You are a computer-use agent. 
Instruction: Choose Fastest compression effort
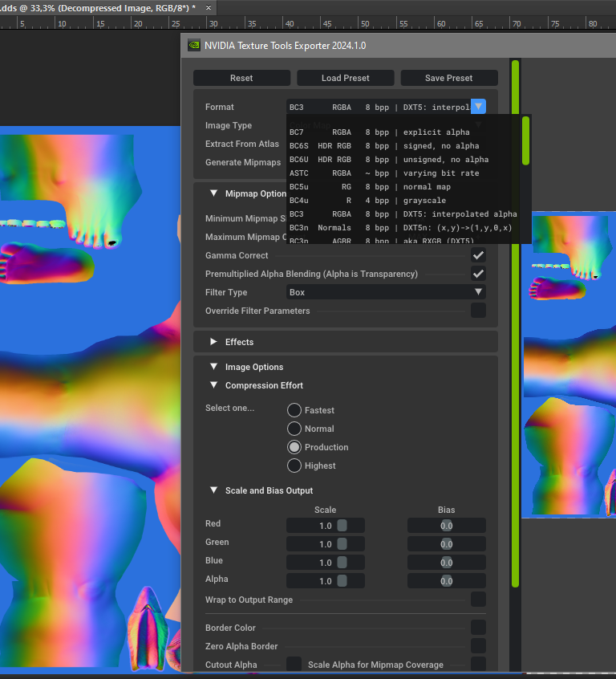pos(294,410)
